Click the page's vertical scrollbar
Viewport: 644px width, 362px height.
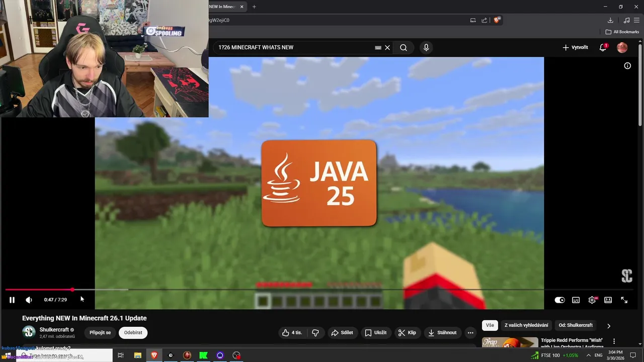[x=640, y=85]
